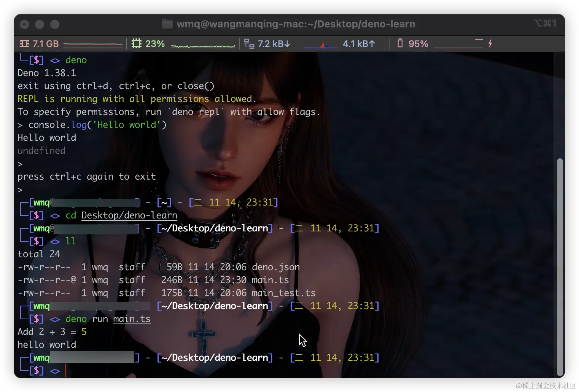The height and width of the screenshot is (392, 579).
Task: Click the '175B' file size
Action: pyautogui.click(x=172, y=293)
